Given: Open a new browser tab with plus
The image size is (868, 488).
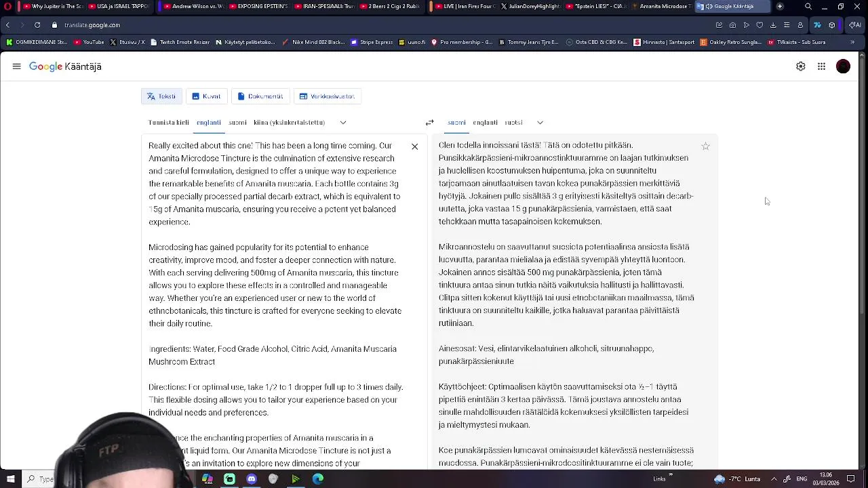Looking at the screenshot, I should click(x=780, y=6).
